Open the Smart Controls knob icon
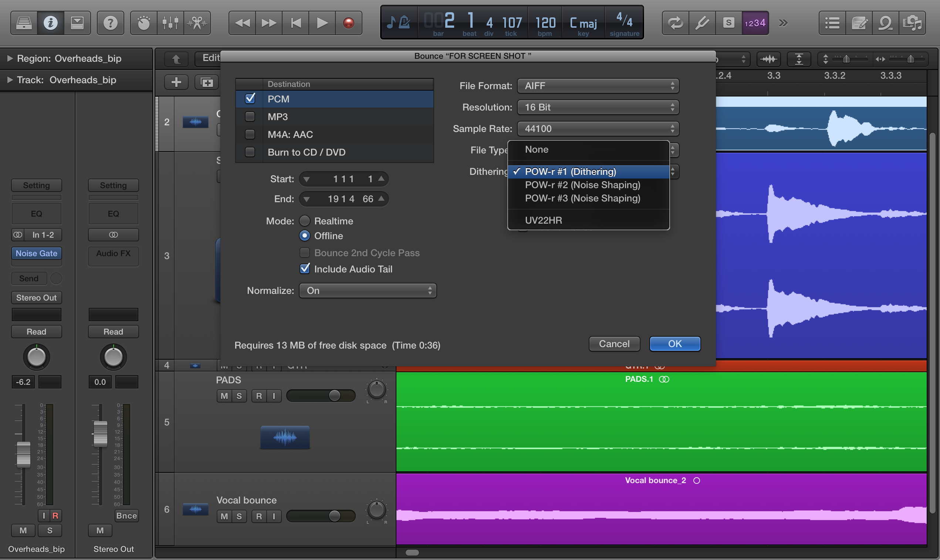This screenshot has height=560, width=940. pos(143,23)
